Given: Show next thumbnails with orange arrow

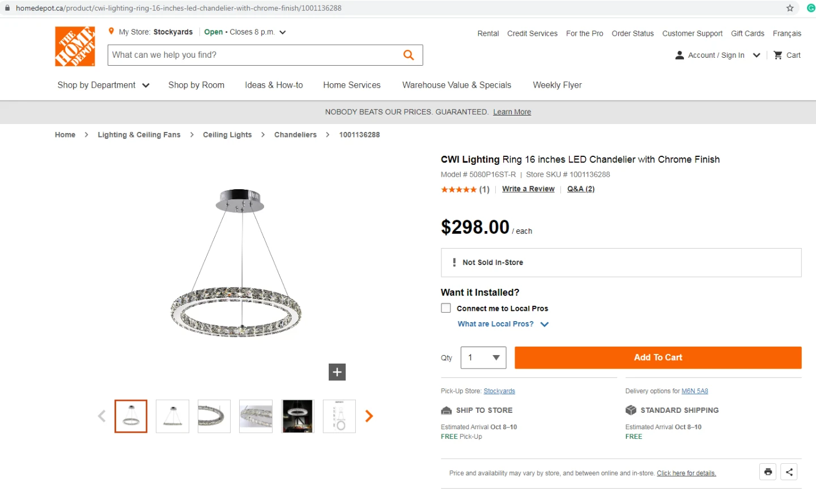Looking at the screenshot, I should [x=369, y=416].
